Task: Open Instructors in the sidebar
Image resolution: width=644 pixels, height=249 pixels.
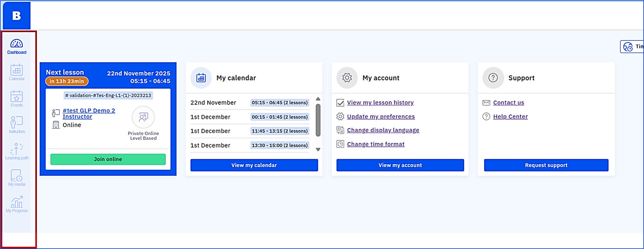Action: 17,125
